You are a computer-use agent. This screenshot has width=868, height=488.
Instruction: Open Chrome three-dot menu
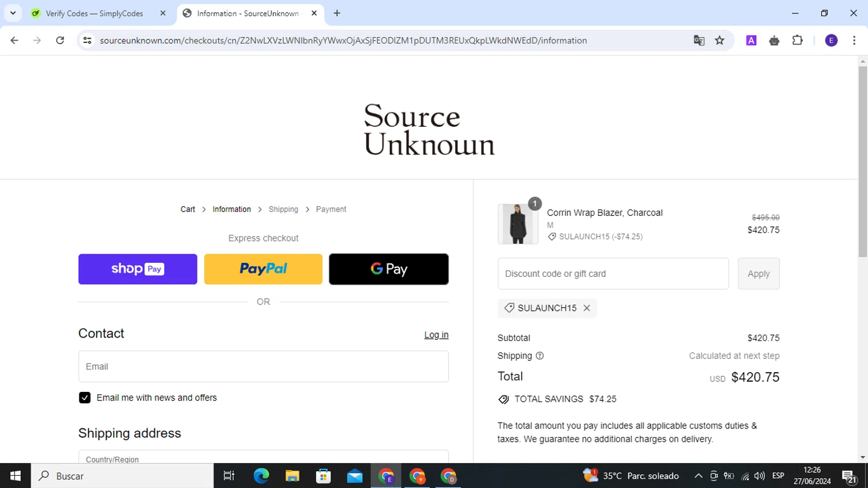(x=854, y=41)
